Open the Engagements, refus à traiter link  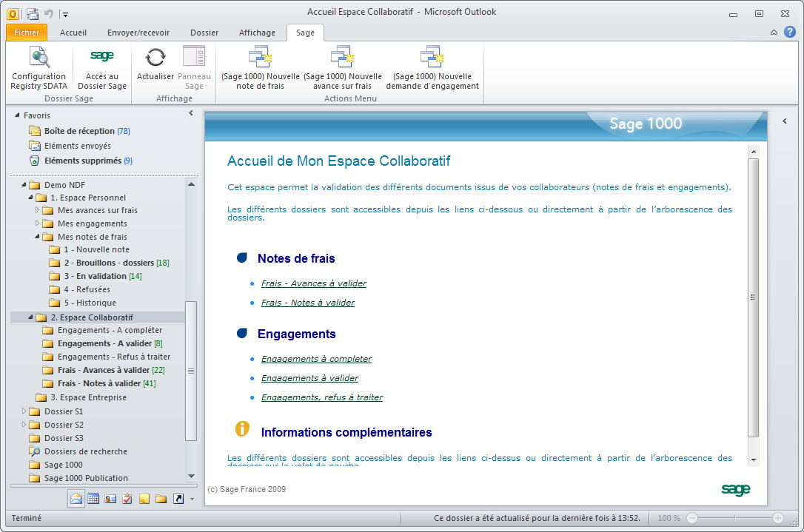click(x=322, y=398)
